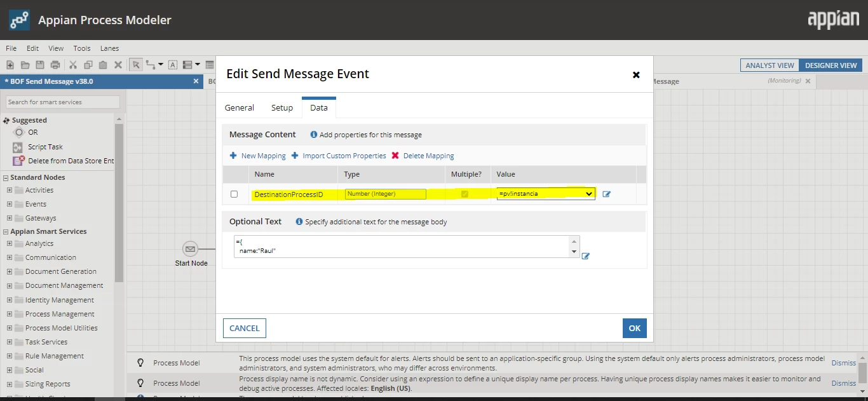The height and width of the screenshot is (401, 868).
Task: Dismiss the first Process Model alert
Action: coord(844,363)
